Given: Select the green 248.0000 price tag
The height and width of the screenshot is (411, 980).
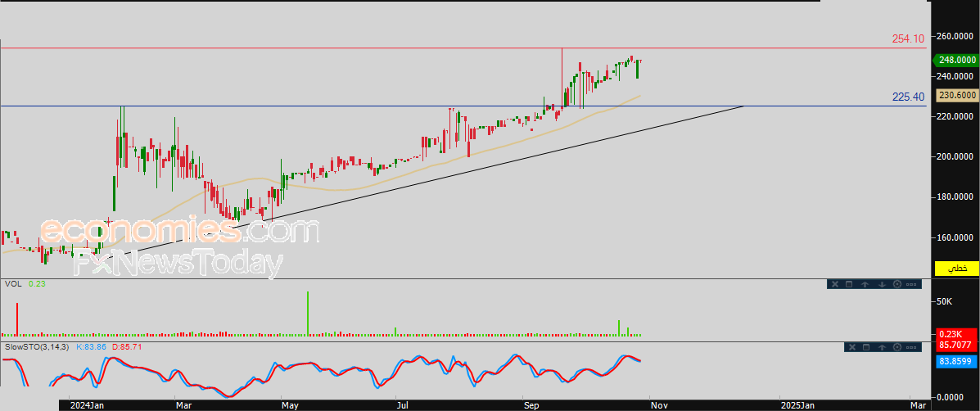Looking at the screenshot, I should (x=956, y=60).
